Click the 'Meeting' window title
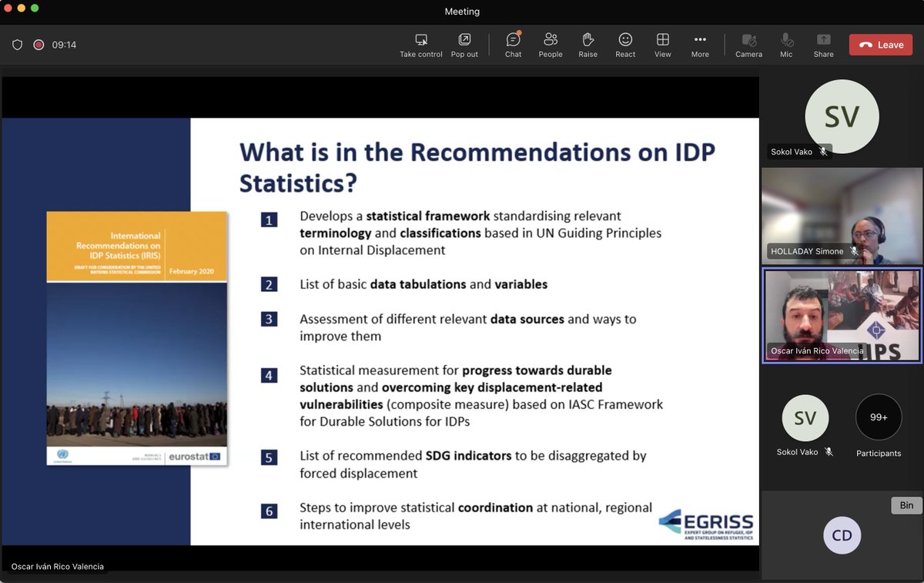The width and height of the screenshot is (924, 583). tap(462, 12)
